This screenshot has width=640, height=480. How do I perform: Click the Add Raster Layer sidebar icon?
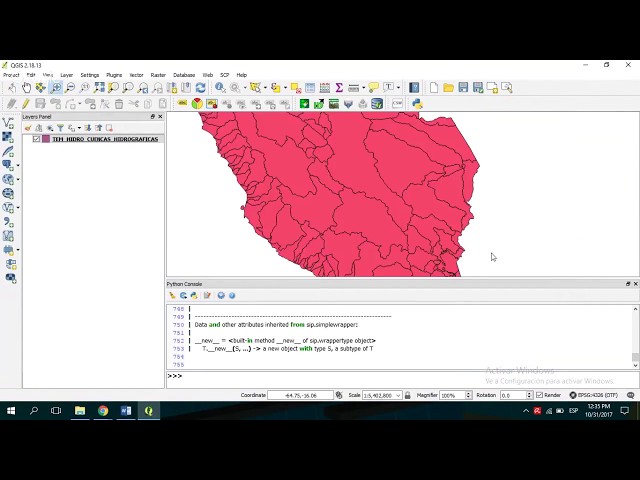(x=8, y=137)
